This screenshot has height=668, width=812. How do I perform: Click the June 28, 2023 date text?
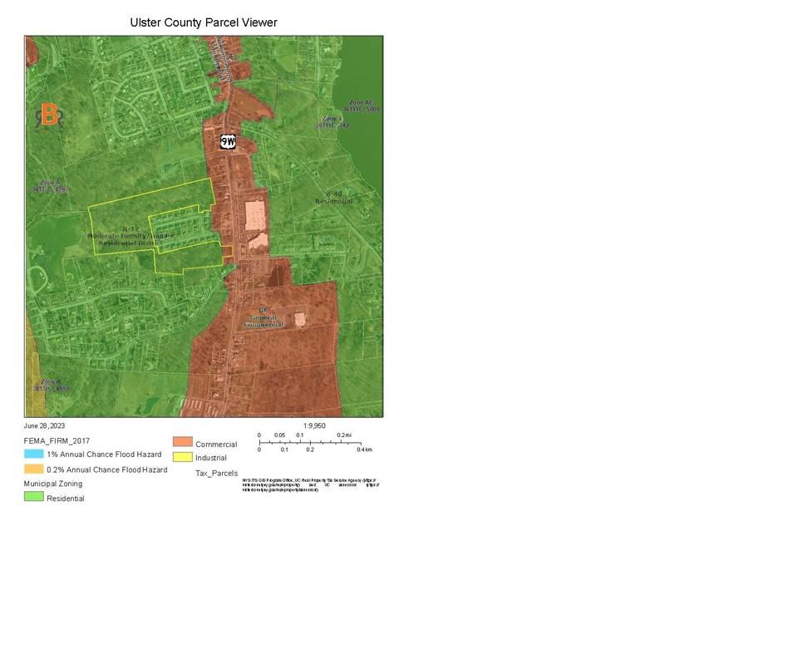[x=45, y=425]
